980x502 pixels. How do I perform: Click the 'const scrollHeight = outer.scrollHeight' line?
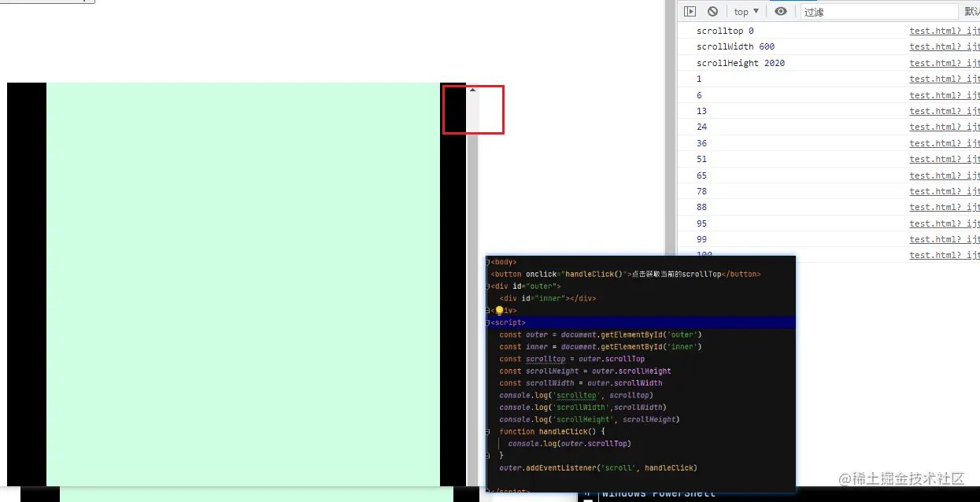coord(586,371)
